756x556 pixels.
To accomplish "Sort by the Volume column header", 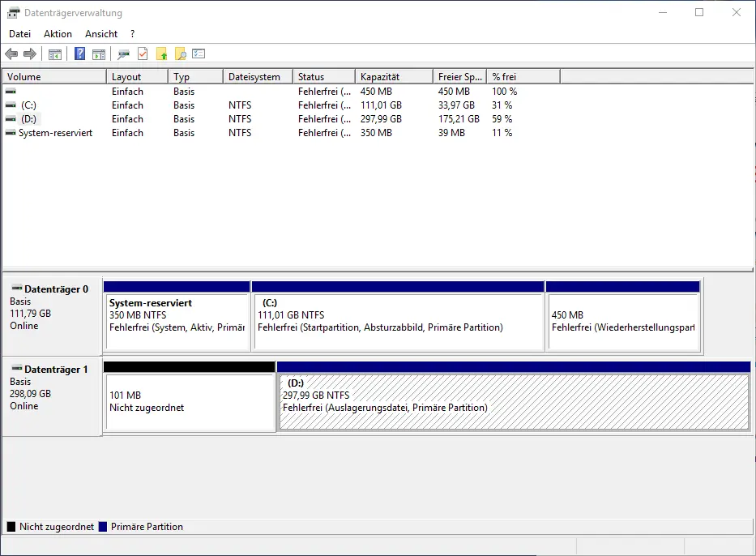I will (x=54, y=77).
